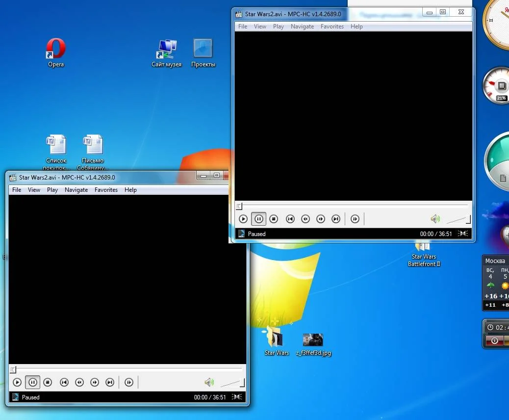
Task: Click Stop in the upper MPC-HC window
Action: click(274, 219)
